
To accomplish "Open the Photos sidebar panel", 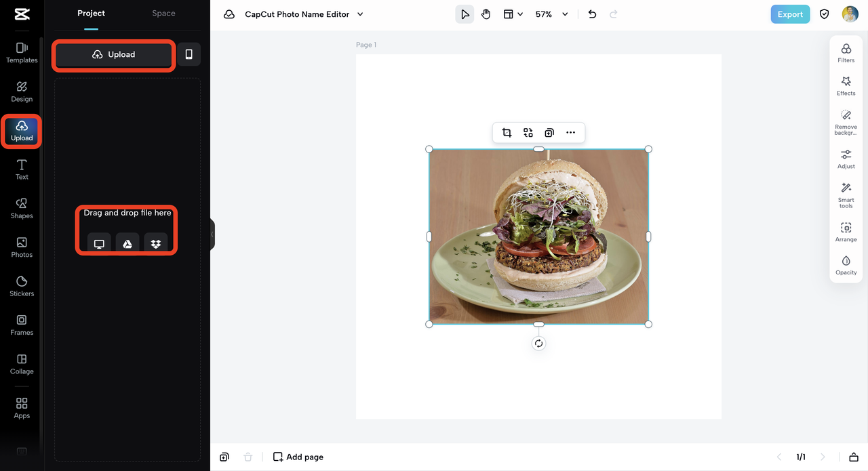I will click(x=22, y=248).
